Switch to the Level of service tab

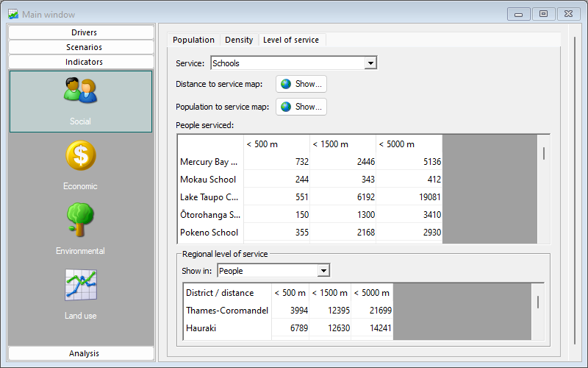[291, 40]
